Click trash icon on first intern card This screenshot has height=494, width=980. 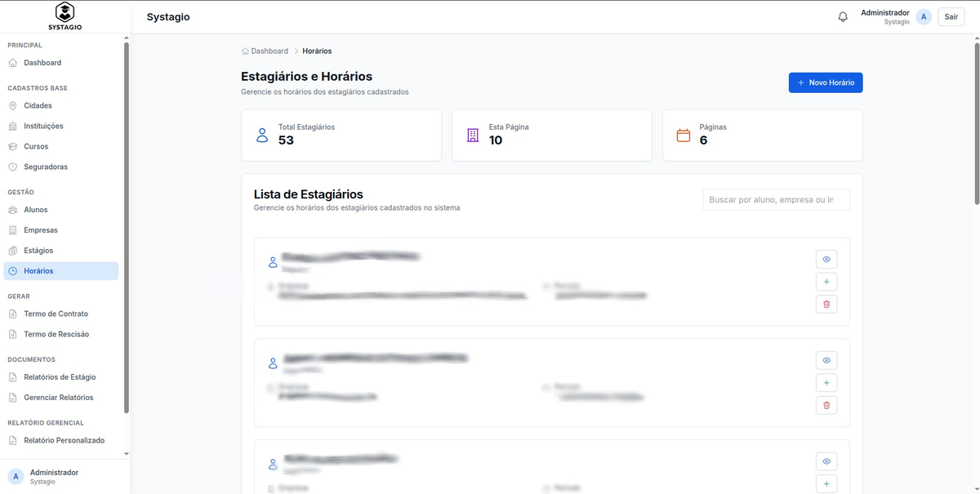pos(826,305)
